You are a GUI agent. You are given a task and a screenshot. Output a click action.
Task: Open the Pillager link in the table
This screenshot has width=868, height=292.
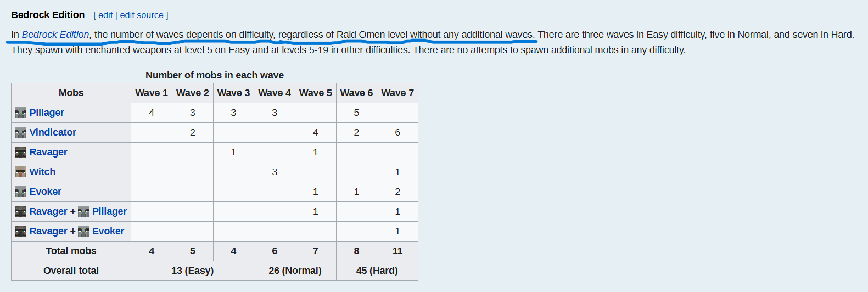[x=47, y=113]
